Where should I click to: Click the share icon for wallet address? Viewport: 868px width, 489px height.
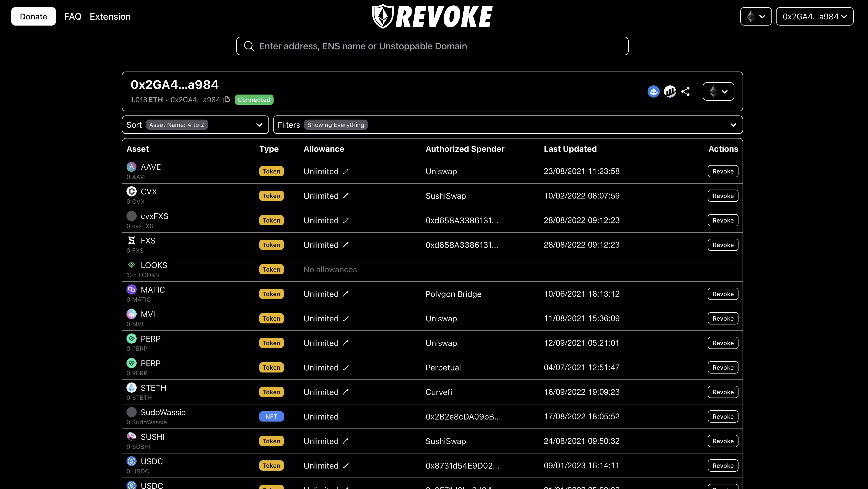point(686,91)
